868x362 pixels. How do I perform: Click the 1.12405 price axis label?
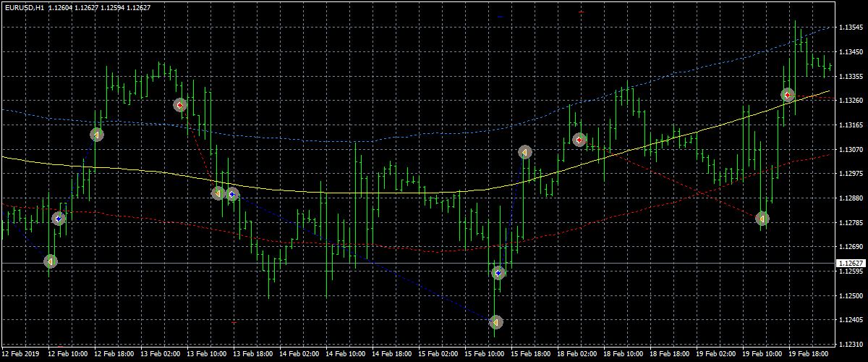click(x=851, y=320)
